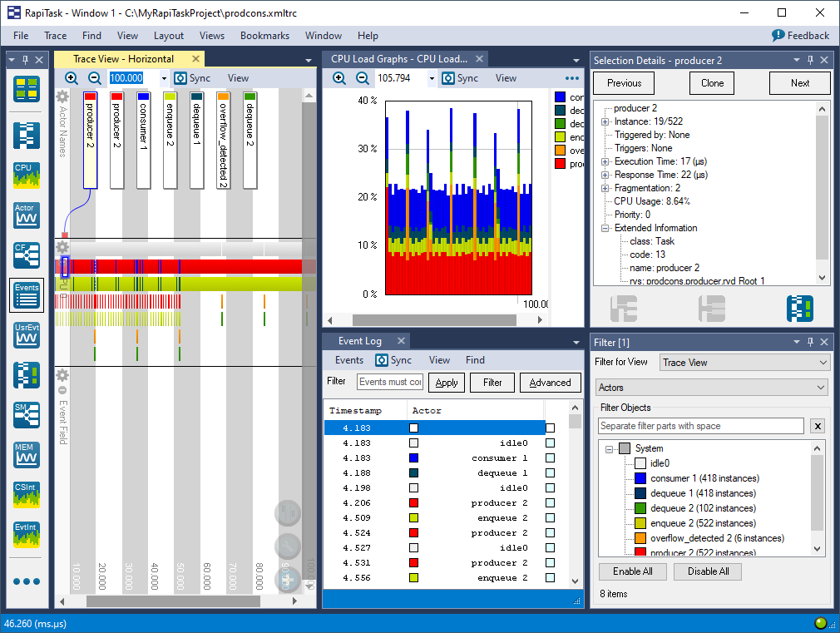Toggle the idle0 filter checkbox
The image size is (840, 633).
(x=640, y=463)
